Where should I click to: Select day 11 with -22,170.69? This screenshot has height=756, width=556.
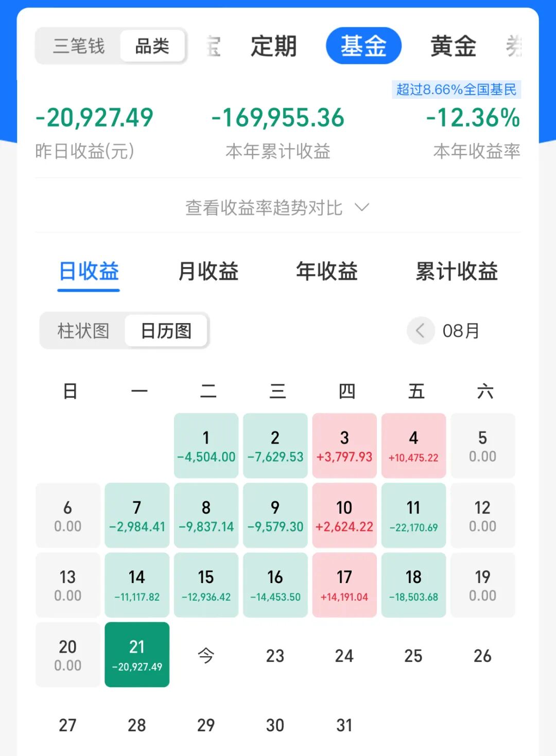pyautogui.click(x=413, y=515)
